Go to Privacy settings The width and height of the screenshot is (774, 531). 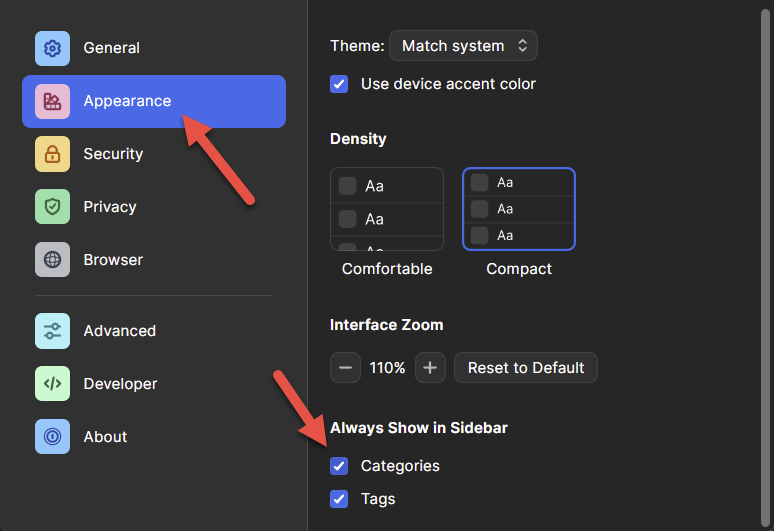[110, 207]
